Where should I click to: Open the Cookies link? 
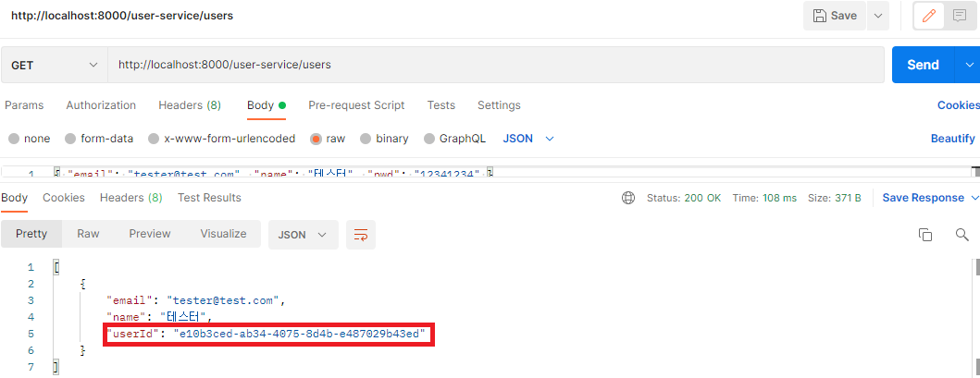958,105
